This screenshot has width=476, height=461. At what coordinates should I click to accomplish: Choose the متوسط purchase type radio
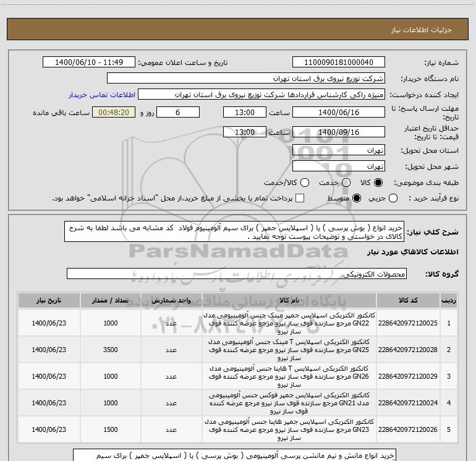point(357,198)
